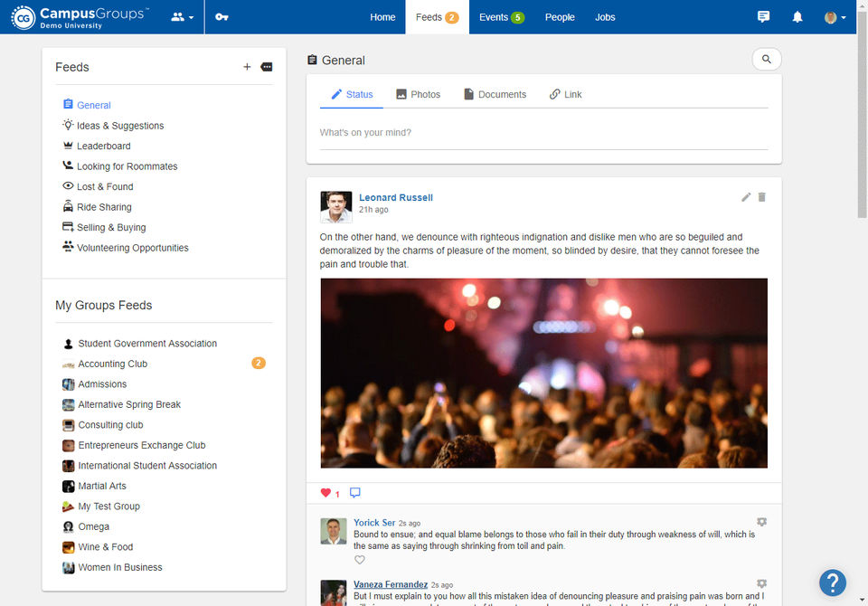
Task: Click the What's on your mind field
Action: coord(543,133)
